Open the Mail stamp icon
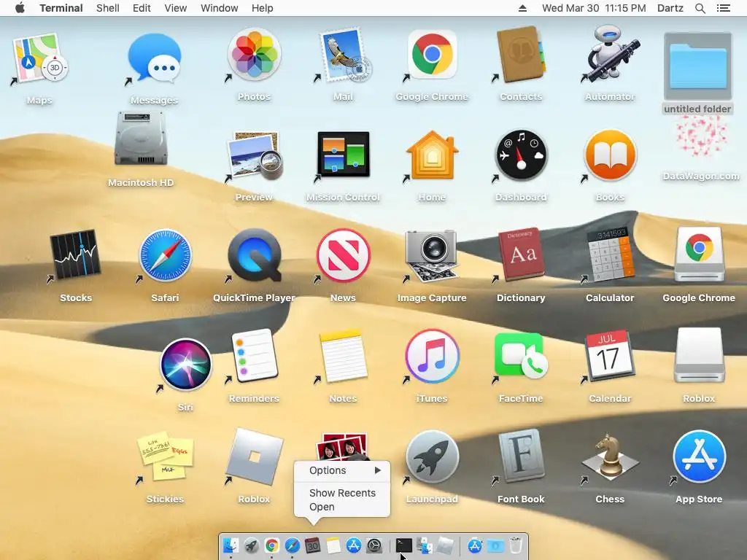747x560 pixels. (343, 56)
